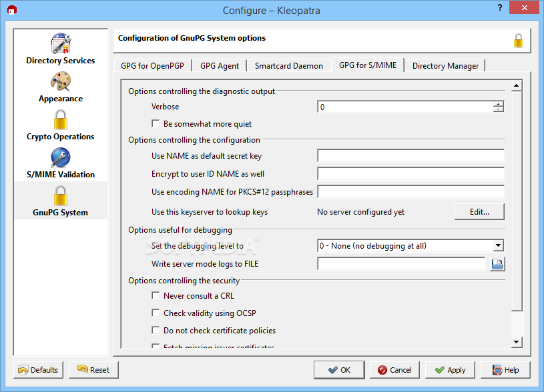
Task: Click the question mark help icon in title bar
Action: [499, 7]
